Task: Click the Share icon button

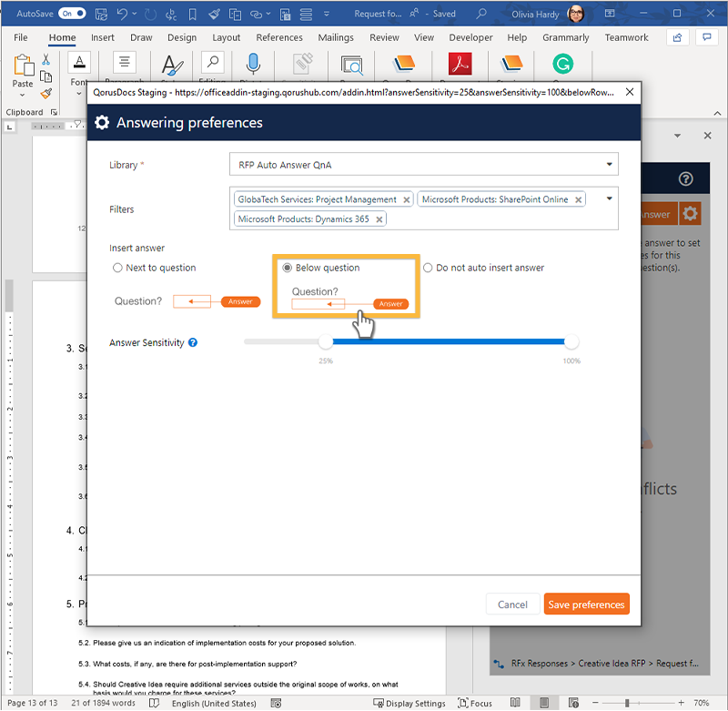Action: click(677, 37)
